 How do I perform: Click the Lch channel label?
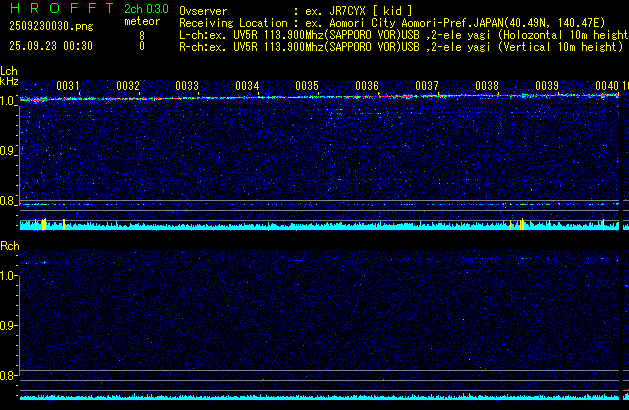pyautogui.click(x=9, y=71)
